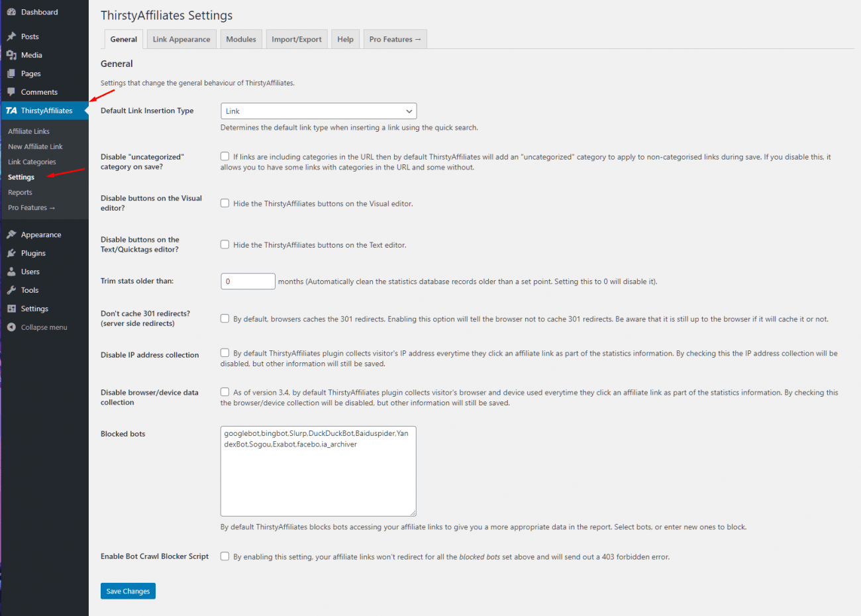
Task: Click the 'Default Link Insertion Type' label
Action: point(147,111)
